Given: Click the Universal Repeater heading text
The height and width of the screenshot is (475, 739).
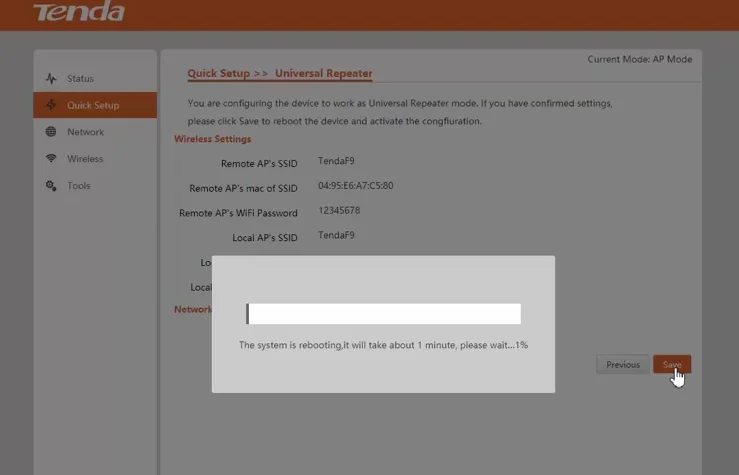Looking at the screenshot, I should pyautogui.click(x=323, y=74).
